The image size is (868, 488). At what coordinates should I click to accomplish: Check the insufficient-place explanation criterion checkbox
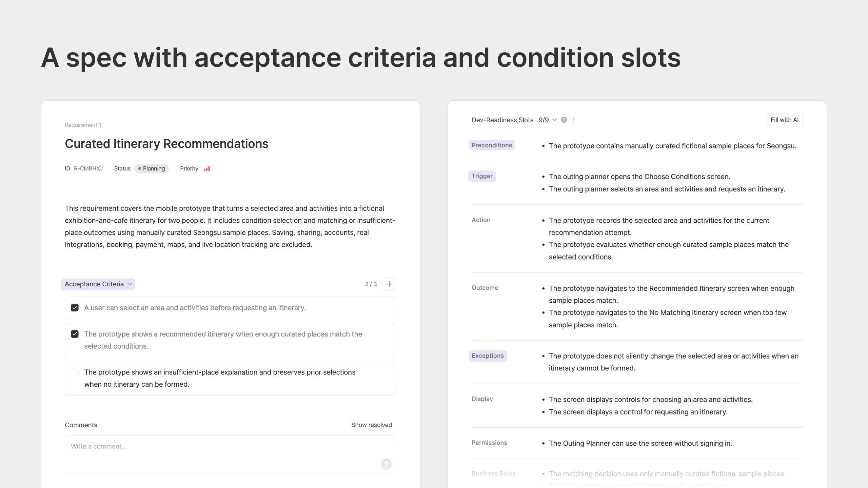tap(75, 372)
